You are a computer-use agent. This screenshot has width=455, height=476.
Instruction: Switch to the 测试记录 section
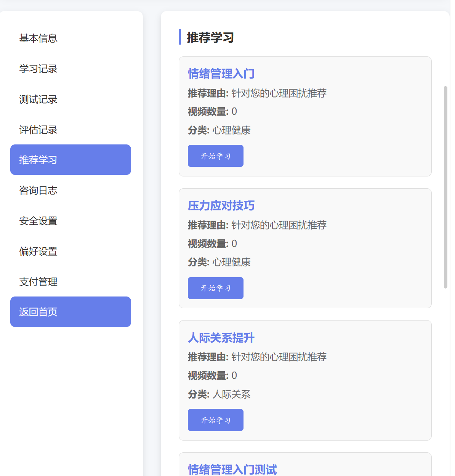tap(38, 99)
